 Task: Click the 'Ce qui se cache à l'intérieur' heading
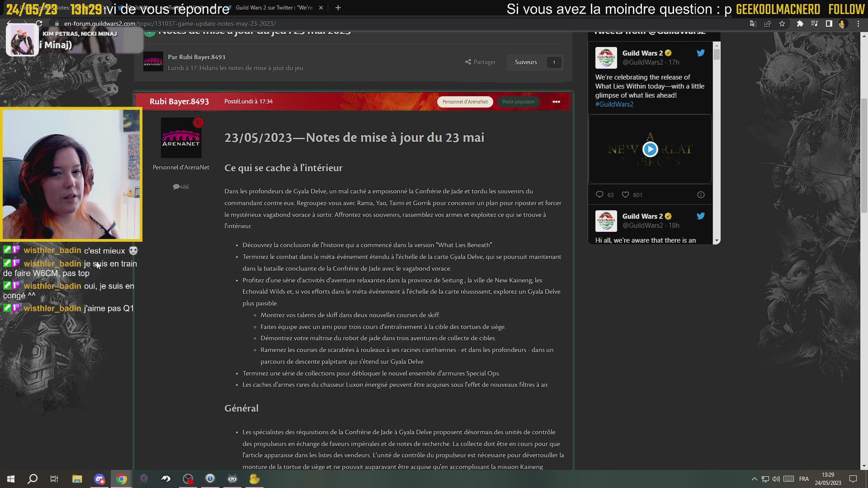(283, 168)
